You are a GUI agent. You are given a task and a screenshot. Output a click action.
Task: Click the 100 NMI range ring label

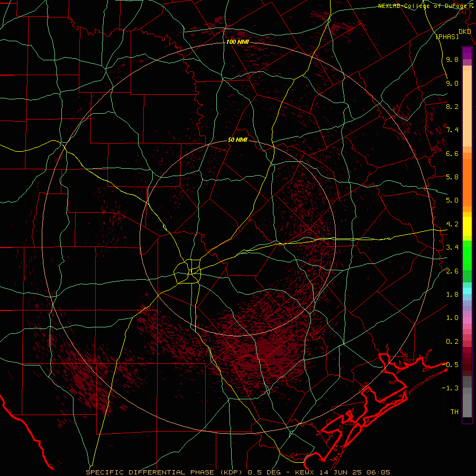point(237,42)
